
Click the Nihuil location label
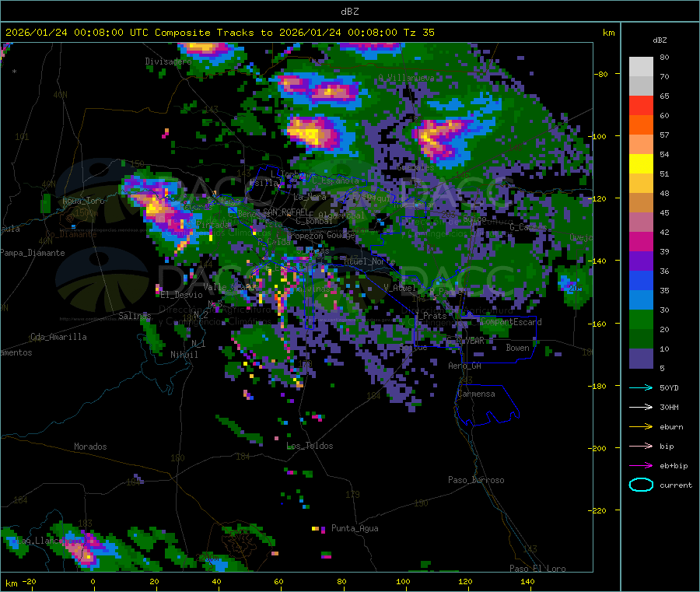184,355
